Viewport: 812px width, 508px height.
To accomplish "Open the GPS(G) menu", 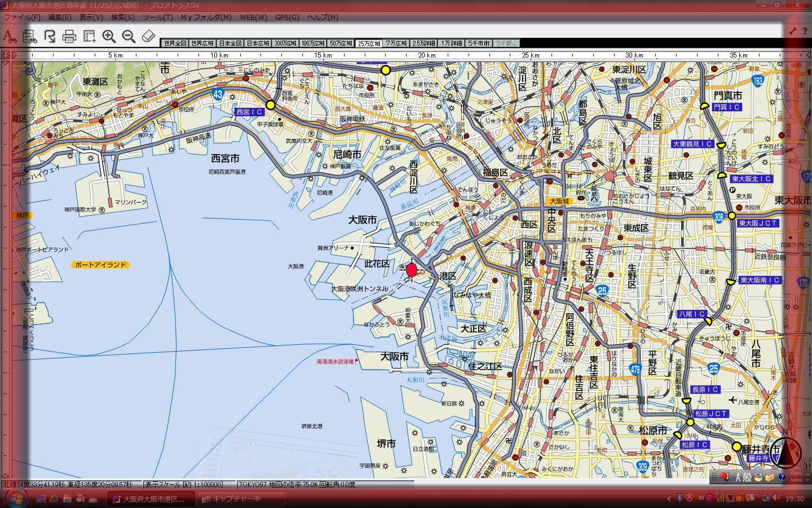I will click(x=287, y=17).
